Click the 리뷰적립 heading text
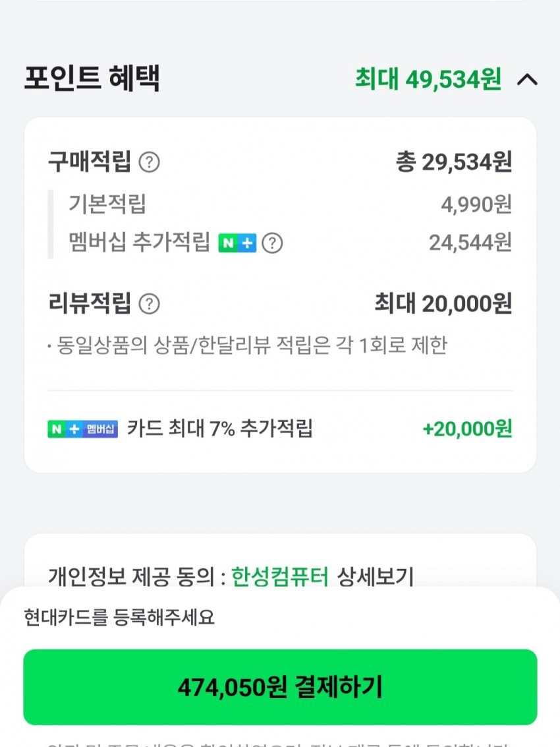This screenshot has height=747, width=560. [x=90, y=304]
